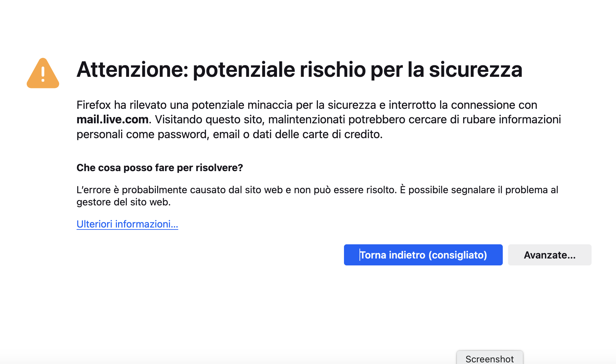
Task: Click the bold mail.live.com domain text
Action: tap(113, 119)
